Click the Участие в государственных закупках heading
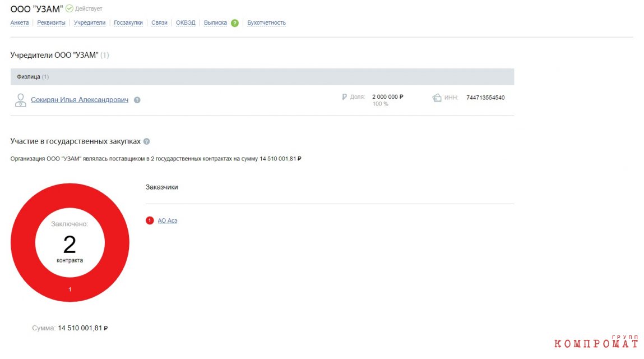The image size is (644, 359). pos(76,141)
